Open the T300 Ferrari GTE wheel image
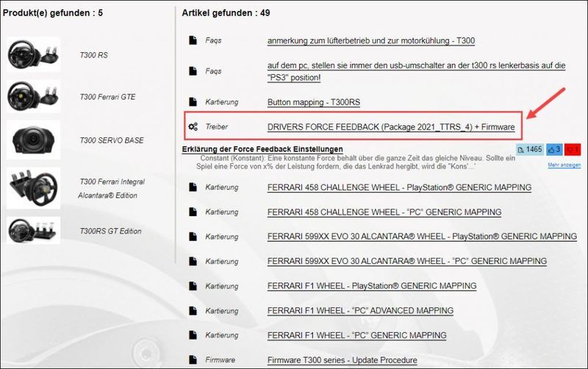Viewport: 588px width, 369px height. (x=33, y=96)
